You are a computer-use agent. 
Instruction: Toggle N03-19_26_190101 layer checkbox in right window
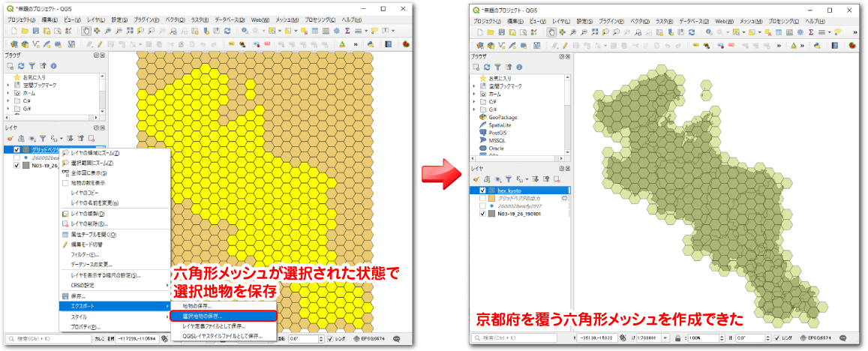pyautogui.click(x=482, y=213)
